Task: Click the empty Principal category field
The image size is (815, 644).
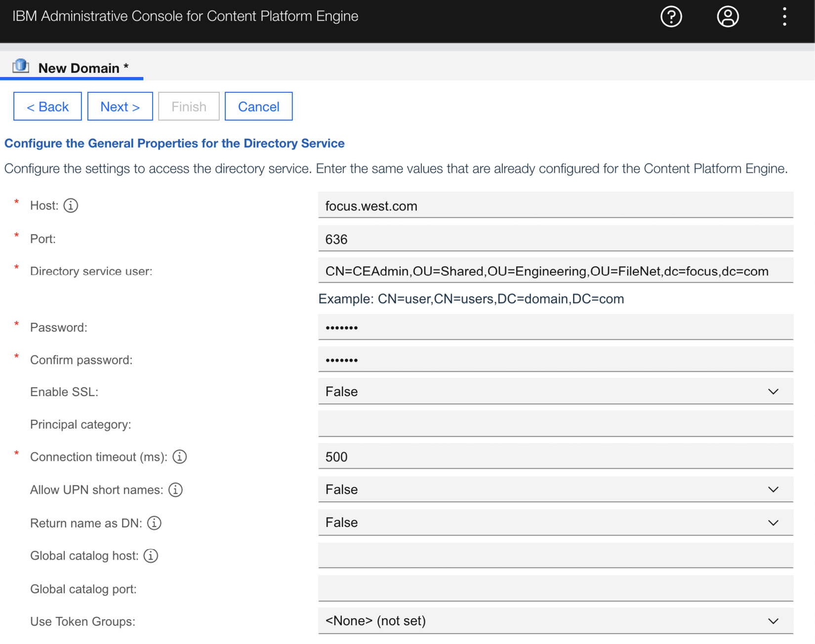Action: tap(556, 424)
